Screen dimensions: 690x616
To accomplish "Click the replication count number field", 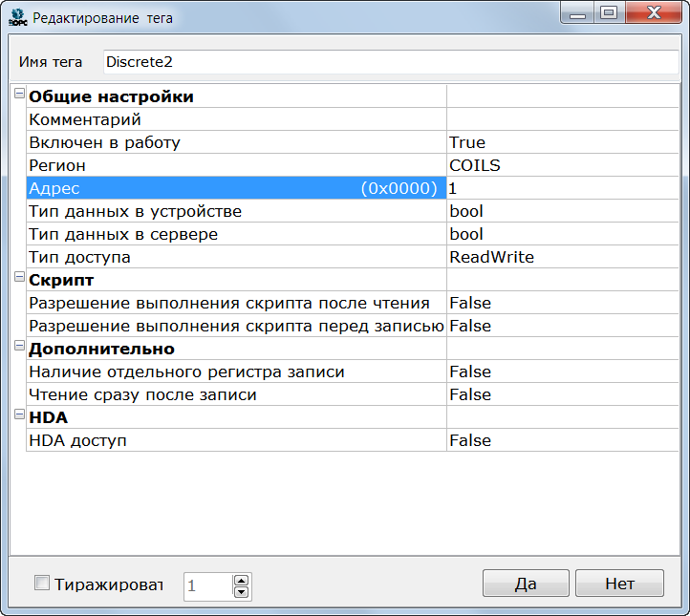I will pyautogui.click(x=207, y=585).
